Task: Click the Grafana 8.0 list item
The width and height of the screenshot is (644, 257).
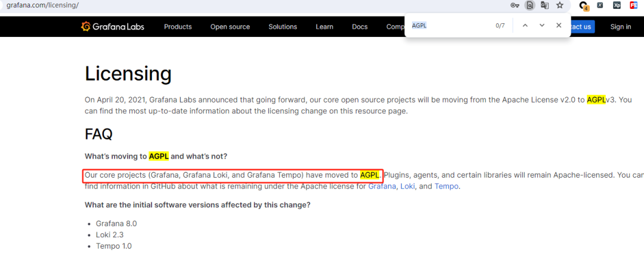Action: (116, 224)
